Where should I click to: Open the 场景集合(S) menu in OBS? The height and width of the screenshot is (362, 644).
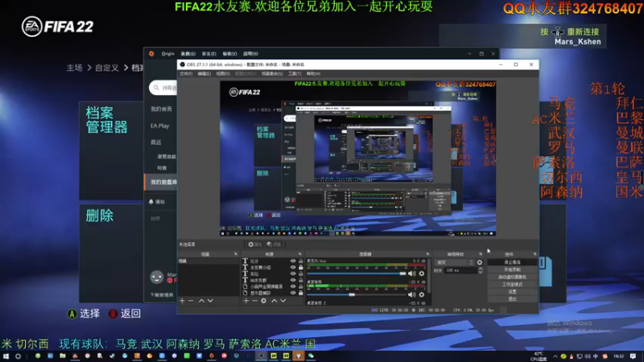(x=272, y=74)
